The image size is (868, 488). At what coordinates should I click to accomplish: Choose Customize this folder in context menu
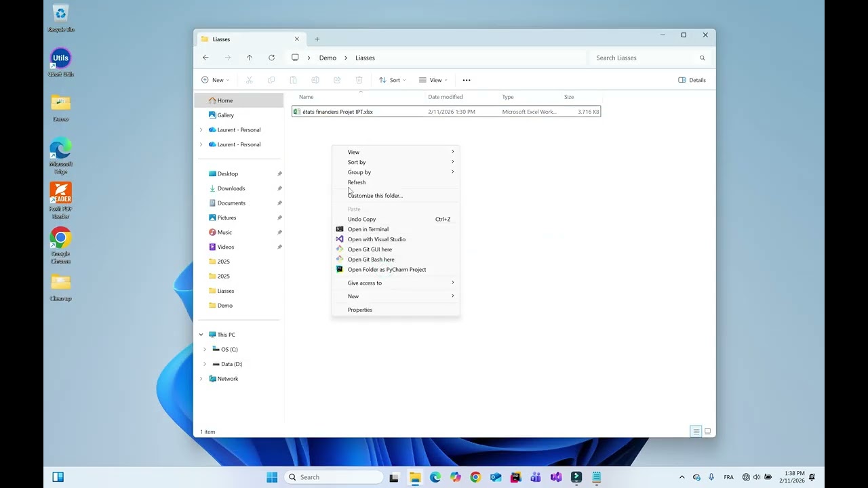[x=395, y=196]
